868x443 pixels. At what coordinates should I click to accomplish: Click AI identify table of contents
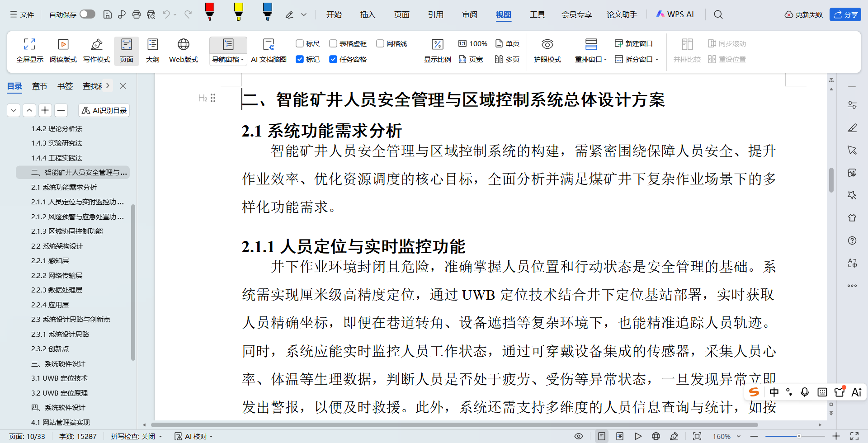click(x=104, y=110)
